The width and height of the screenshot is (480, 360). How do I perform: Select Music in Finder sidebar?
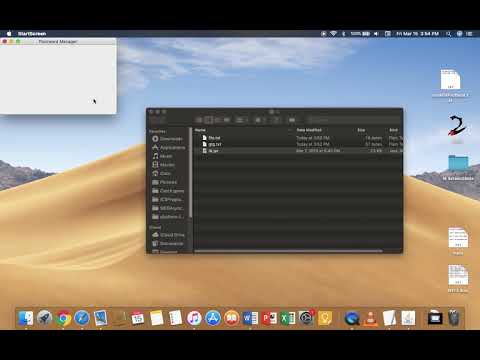pyautogui.click(x=163, y=156)
